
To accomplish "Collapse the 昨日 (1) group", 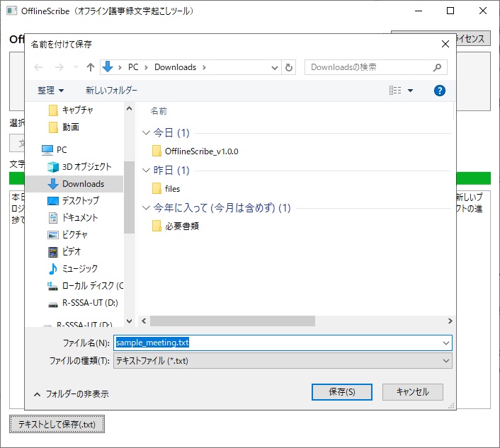I will click(x=146, y=170).
